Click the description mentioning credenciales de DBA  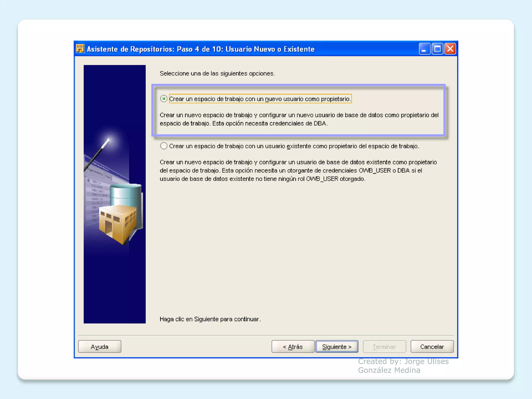(x=299, y=119)
